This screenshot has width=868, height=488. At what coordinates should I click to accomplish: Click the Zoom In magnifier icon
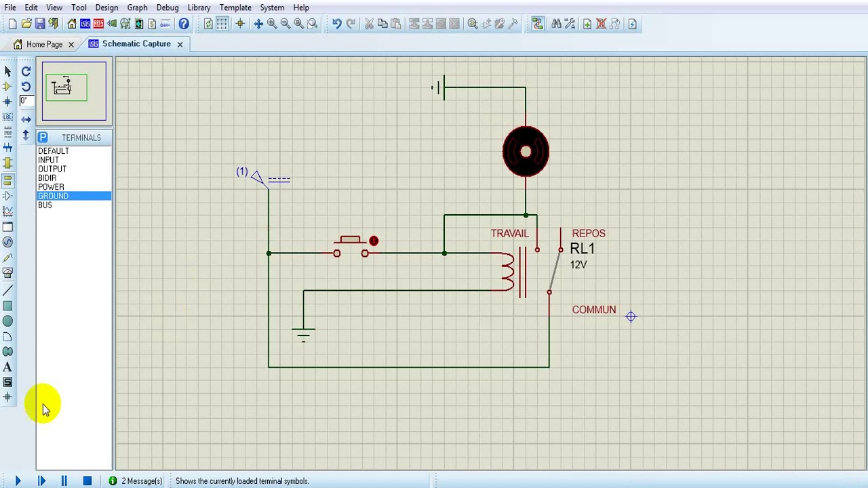click(272, 24)
